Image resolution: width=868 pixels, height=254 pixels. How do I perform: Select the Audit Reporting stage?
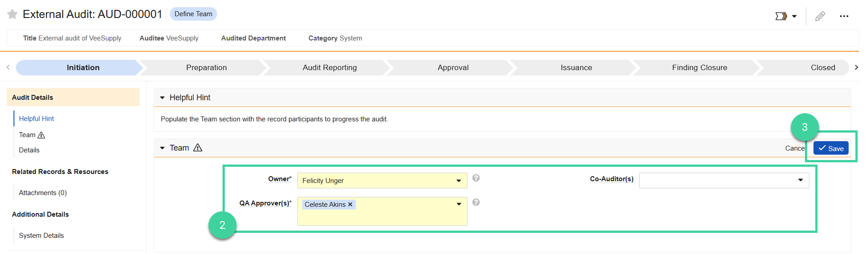pyautogui.click(x=330, y=67)
